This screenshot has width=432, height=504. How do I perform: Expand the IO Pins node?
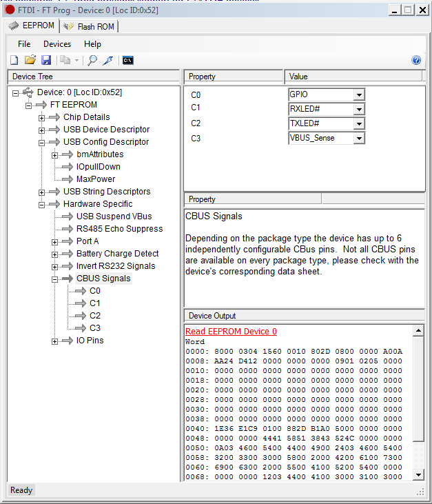coord(55,341)
